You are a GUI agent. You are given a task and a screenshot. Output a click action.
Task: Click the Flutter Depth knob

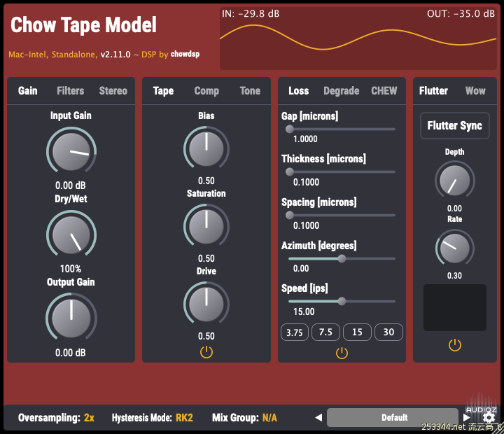pyautogui.click(x=455, y=181)
